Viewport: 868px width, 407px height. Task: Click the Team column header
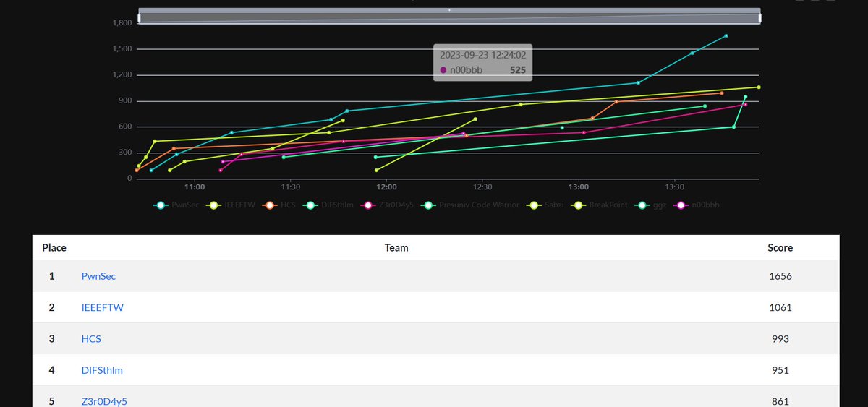click(x=396, y=247)
